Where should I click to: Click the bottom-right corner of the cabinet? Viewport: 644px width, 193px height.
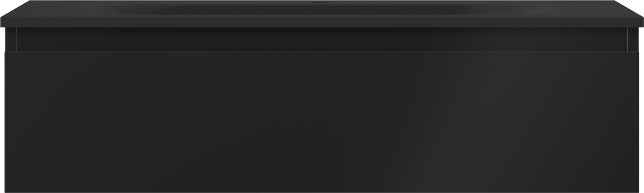coord(638,191)
